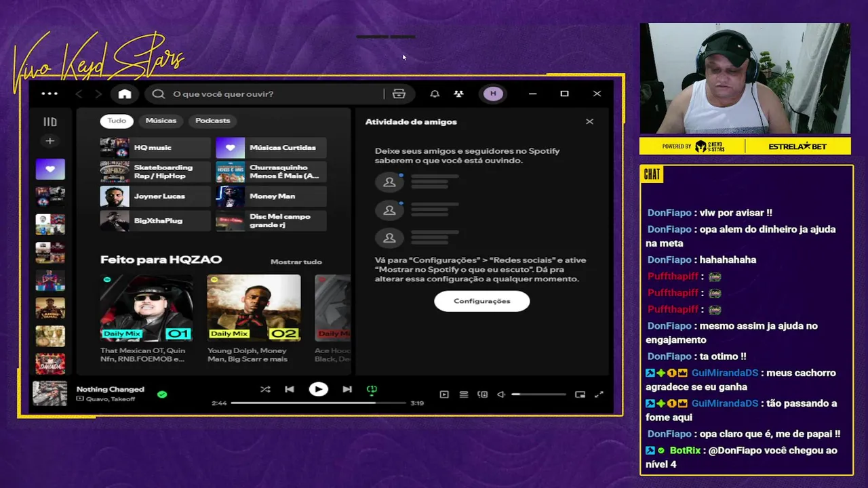Enter full screen player icon
Viewport: 868px width, 488px height.
click(599, 394)
